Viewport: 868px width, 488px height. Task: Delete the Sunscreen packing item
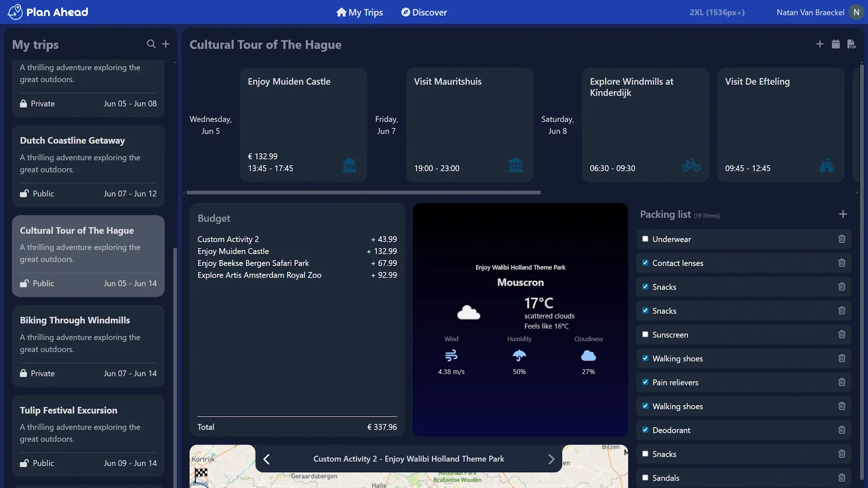pyautogui.click(x=841, y=334)
